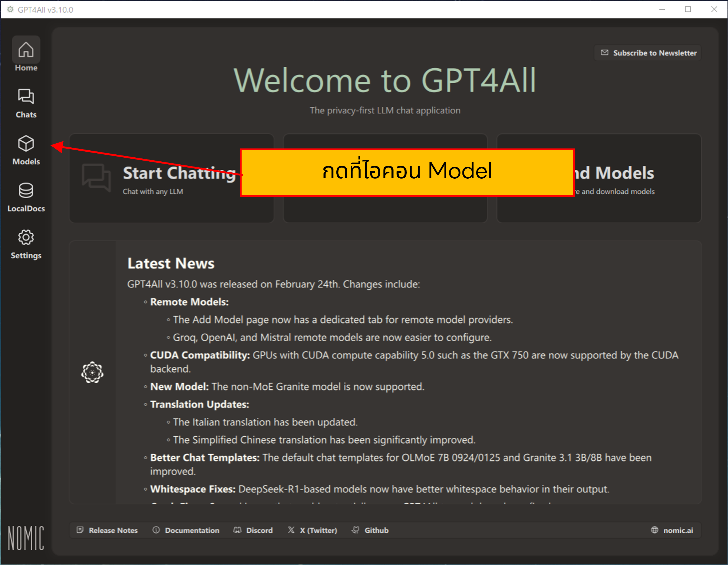Click the Latest News heading
This screenshot has width=728, height=565.
pos(171,264)
